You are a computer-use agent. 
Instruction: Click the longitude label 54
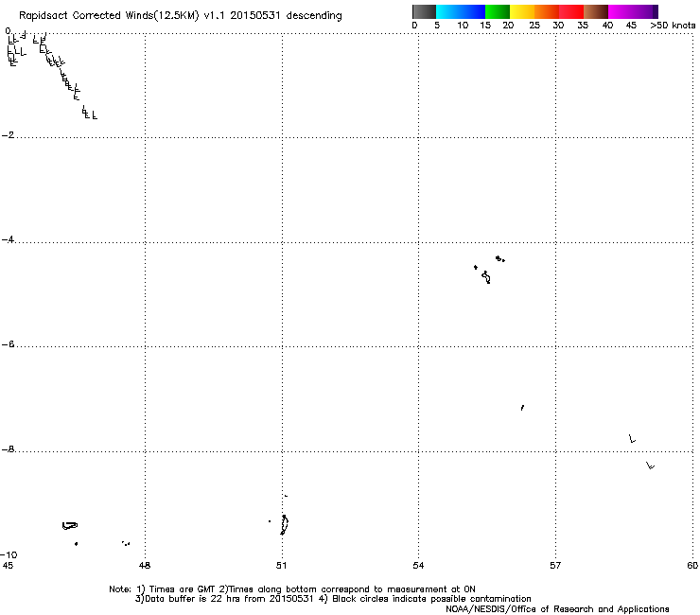(418, 566)
